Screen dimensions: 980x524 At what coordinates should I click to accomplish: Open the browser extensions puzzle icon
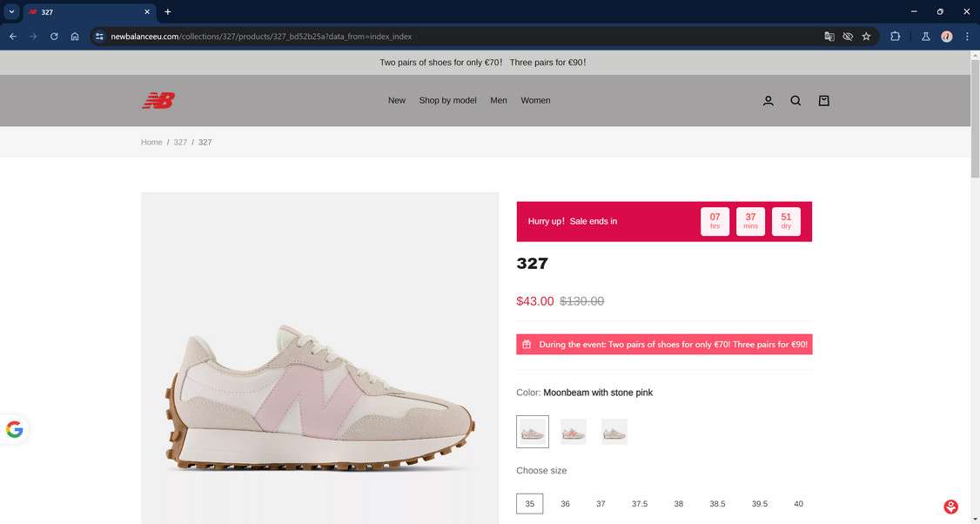(x=895, y=37)
